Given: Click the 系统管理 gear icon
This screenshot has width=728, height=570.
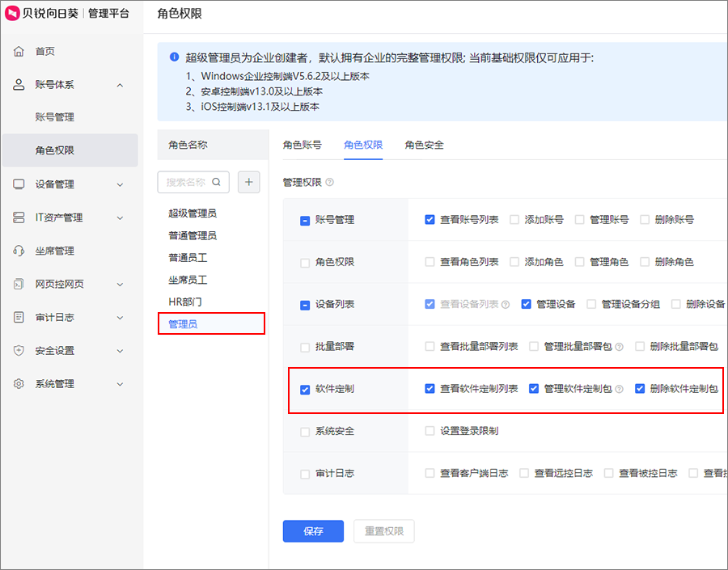Looking at the screenshot, I should click(x=19, y=384).
